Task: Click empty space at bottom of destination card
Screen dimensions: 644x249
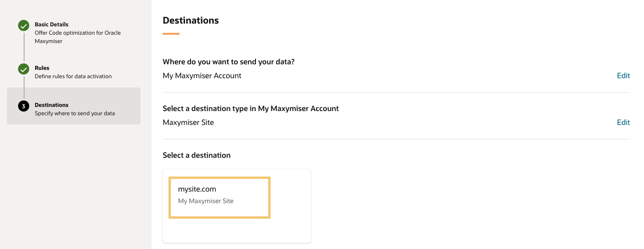Action: point(236,230)
